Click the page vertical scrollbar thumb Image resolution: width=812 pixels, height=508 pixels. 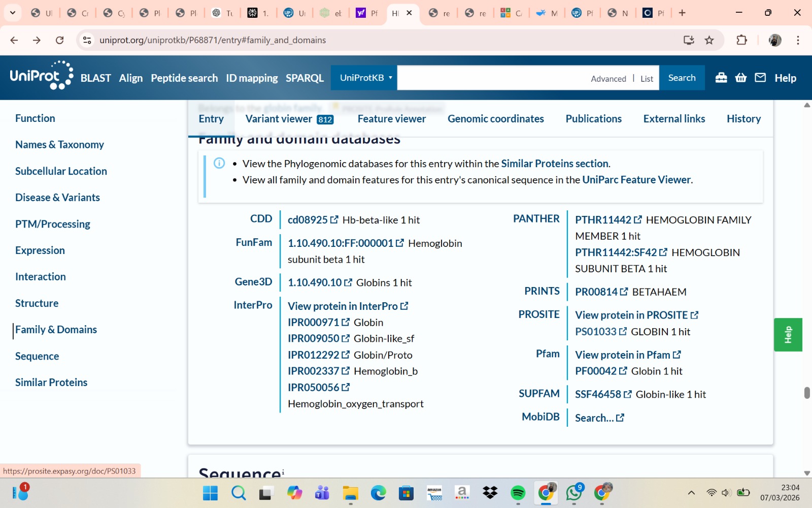[807, 393]
